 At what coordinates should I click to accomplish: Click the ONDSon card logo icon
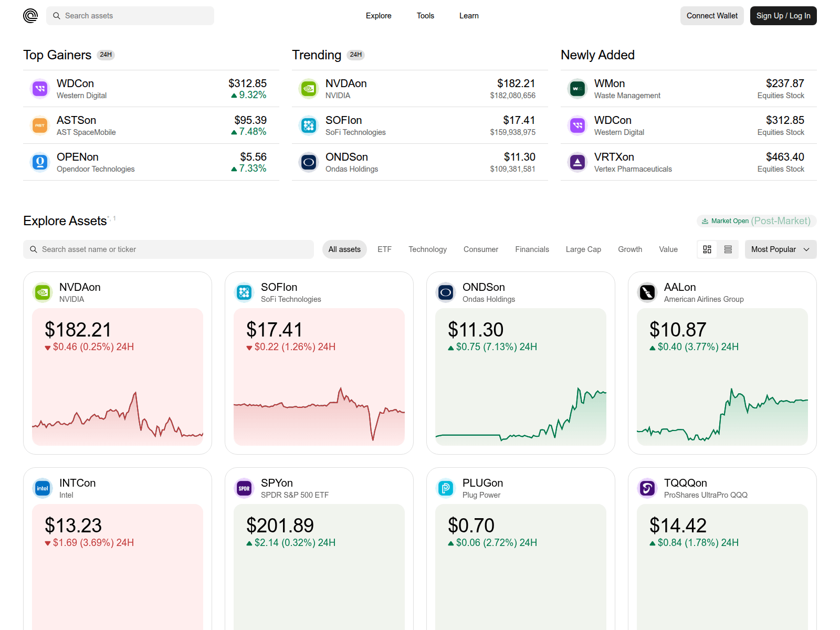[446, 292]
